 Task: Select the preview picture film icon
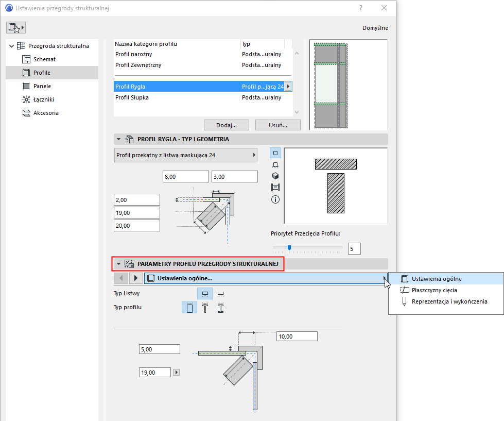coord(275,187)
